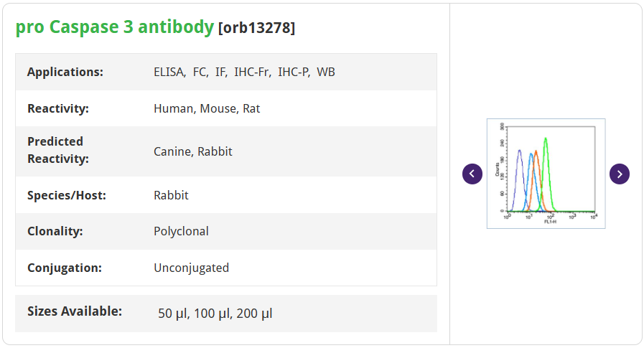
Task: Click the Predicted Reactivity label
Action: pyautogui.click(x=58, y=150)
